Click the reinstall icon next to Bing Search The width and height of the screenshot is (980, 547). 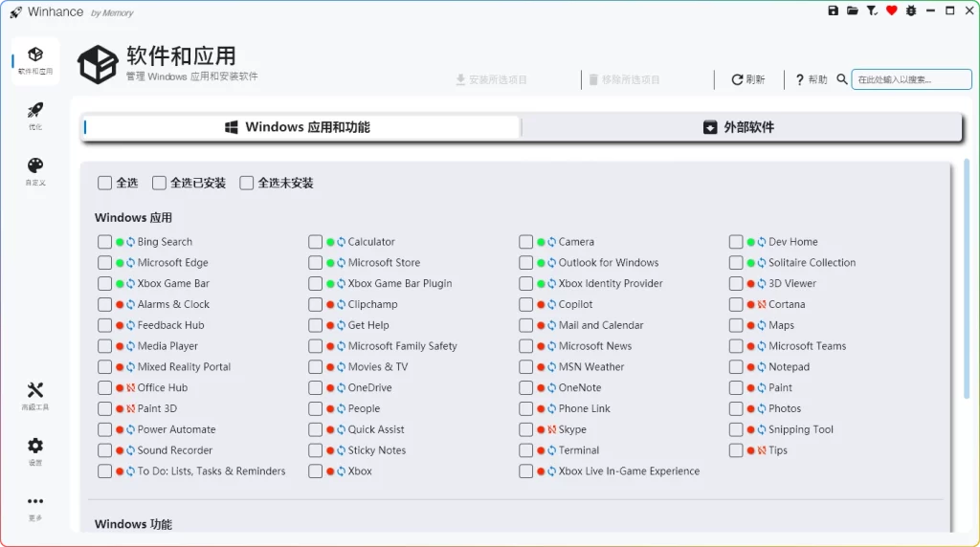pyautogui.click(x=130, y=242)
